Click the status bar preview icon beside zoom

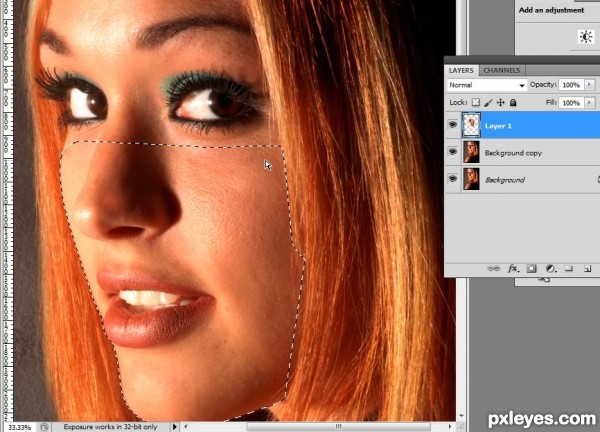click(x=44, y=427)
